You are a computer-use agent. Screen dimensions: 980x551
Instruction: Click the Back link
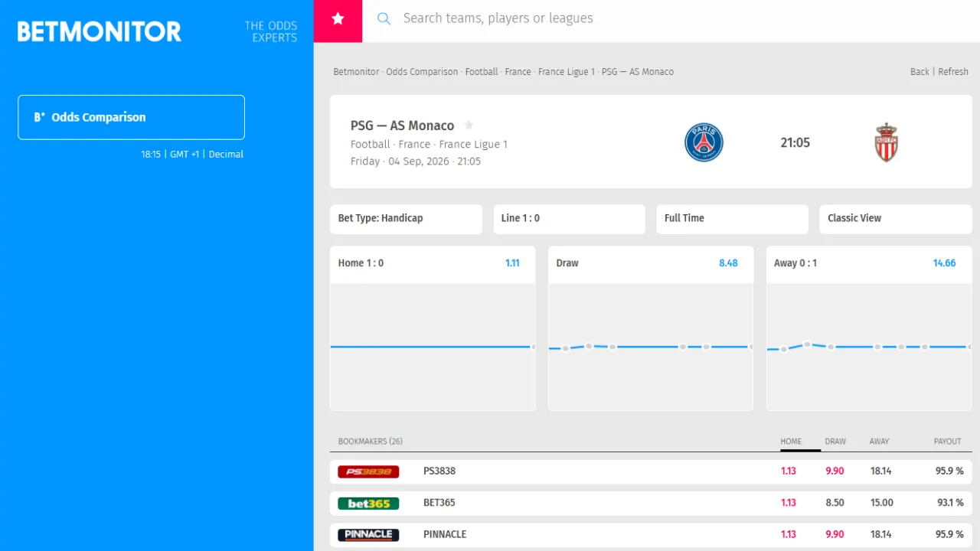[920, 71]
